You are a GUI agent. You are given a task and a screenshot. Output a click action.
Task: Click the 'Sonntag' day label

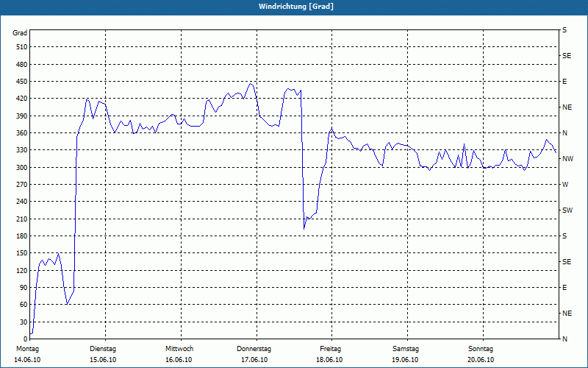[481, 349]
